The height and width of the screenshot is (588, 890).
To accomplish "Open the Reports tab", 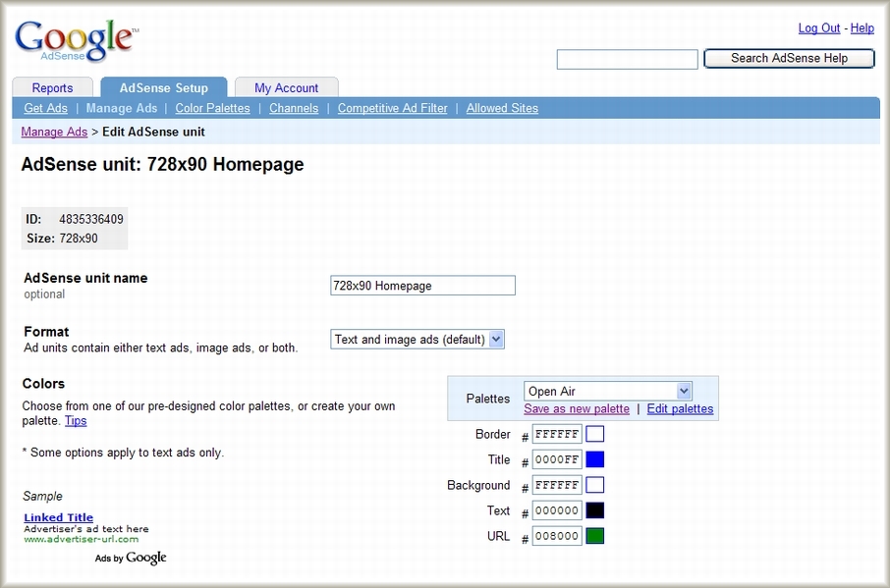I will [52, 88].
